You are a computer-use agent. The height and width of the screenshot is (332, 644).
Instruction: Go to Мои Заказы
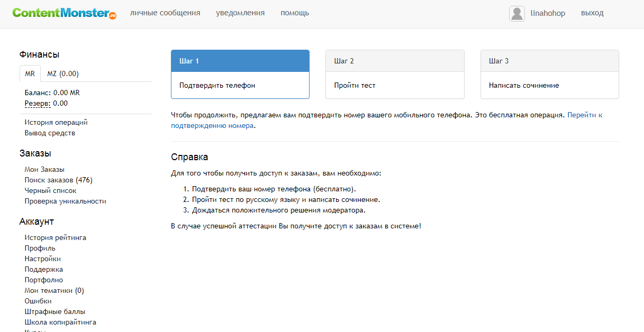[x=44, y=170]
